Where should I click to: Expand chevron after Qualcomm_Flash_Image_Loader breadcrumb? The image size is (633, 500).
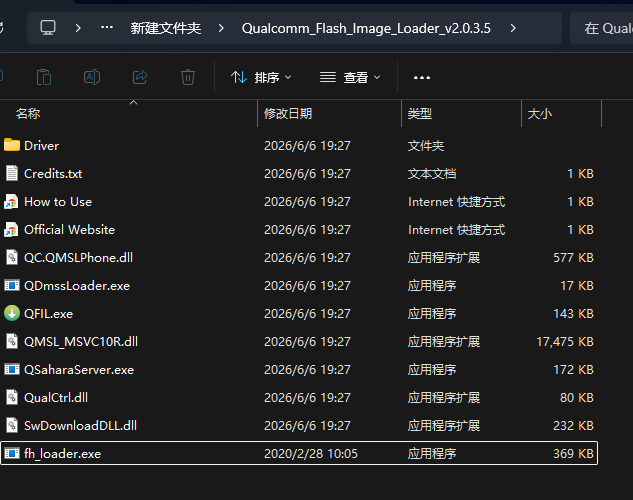[513, 28]
